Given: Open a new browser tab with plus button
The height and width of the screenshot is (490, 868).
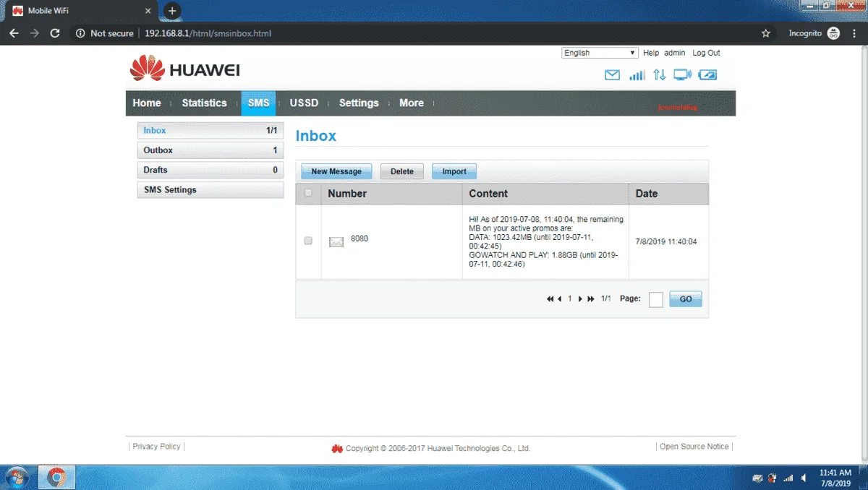Looking at the screenshot, I should tap(172, 11).
